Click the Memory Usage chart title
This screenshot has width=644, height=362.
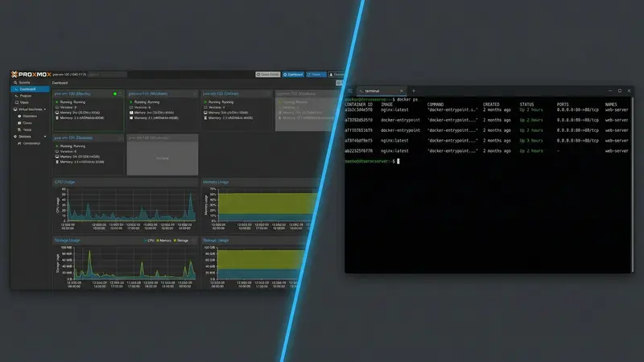(x=216, y=182)
